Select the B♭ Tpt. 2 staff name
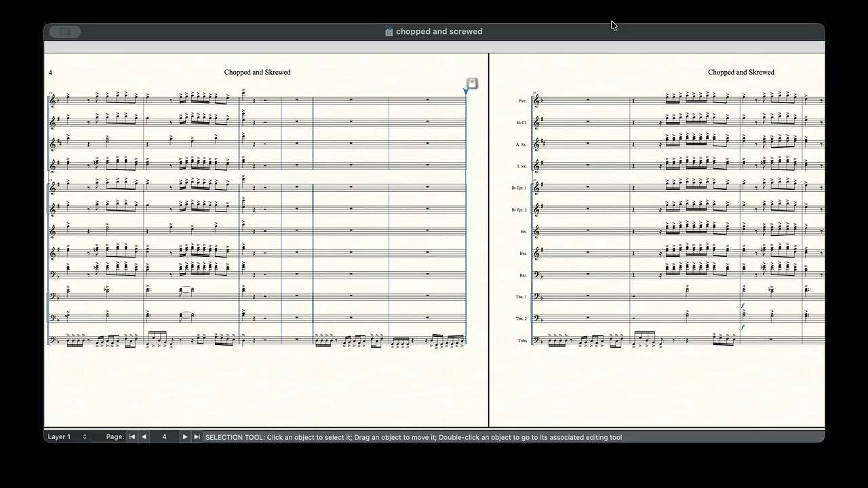 coord(519,210)
